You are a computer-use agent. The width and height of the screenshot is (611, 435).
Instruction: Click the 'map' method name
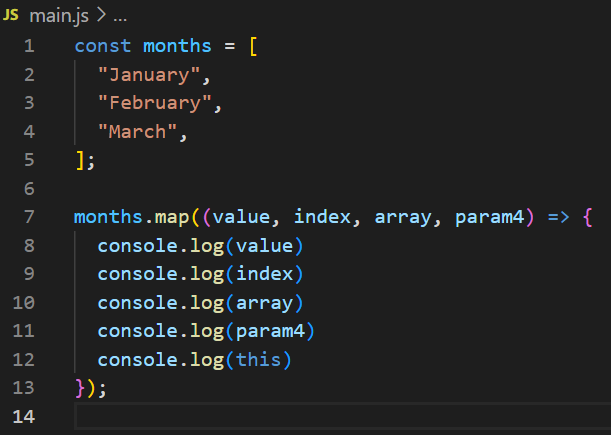pos(172,218)
